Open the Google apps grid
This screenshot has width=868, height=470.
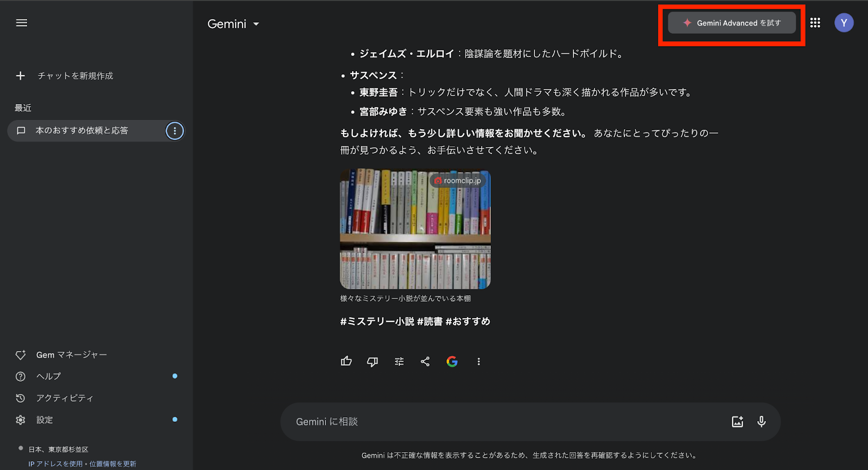[x=815, y=23]
